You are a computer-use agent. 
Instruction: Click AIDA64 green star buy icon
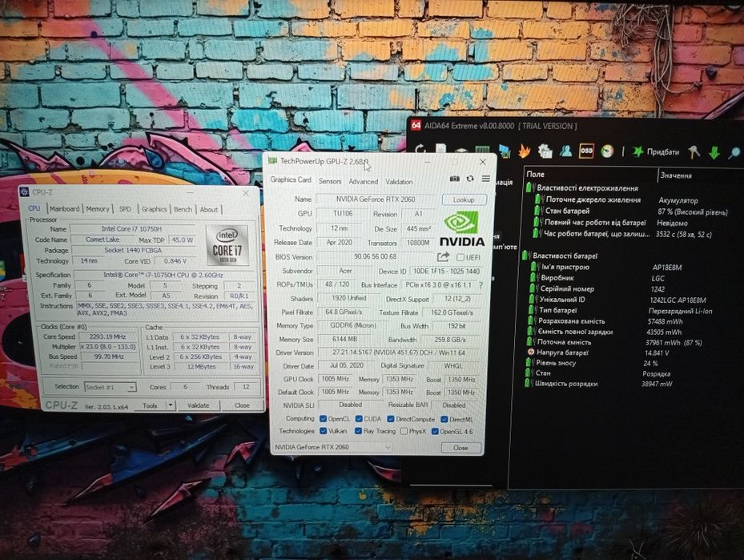[x=638, y=151]
